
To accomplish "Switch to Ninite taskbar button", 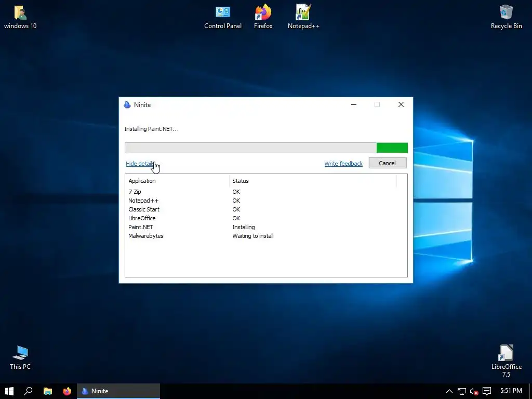I will tap(118, 391).
